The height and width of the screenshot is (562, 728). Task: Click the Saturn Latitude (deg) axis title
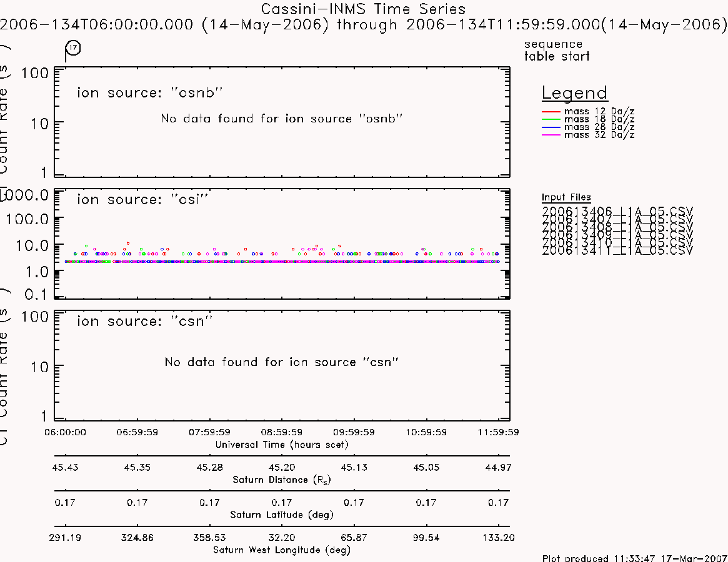(281, 515)
